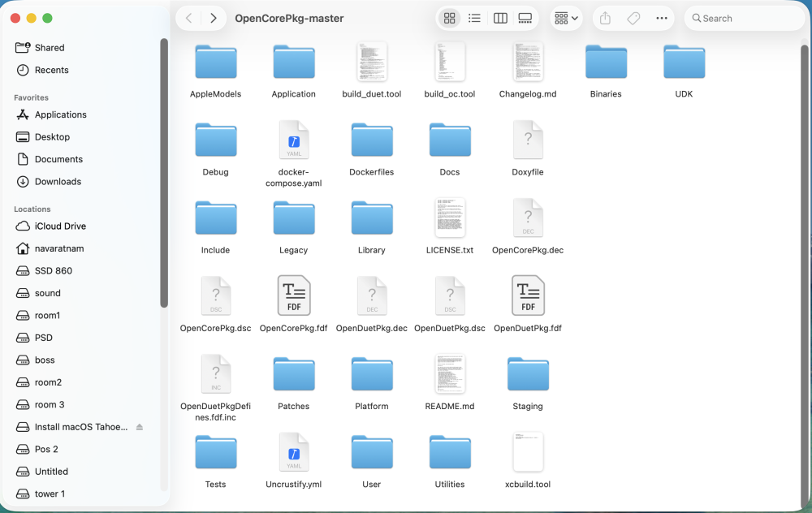
Task: Switch to column view
Action: [500, 19]
